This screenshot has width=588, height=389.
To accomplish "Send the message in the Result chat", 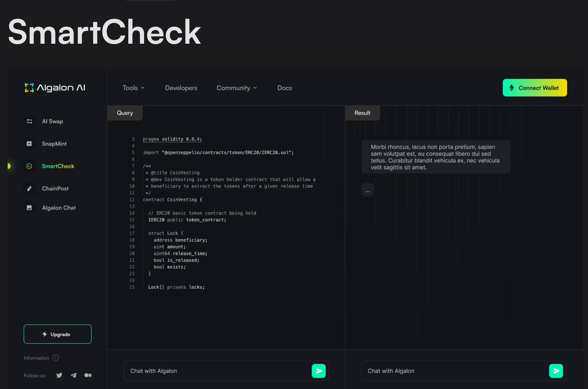I will click(x=556, y=371).
